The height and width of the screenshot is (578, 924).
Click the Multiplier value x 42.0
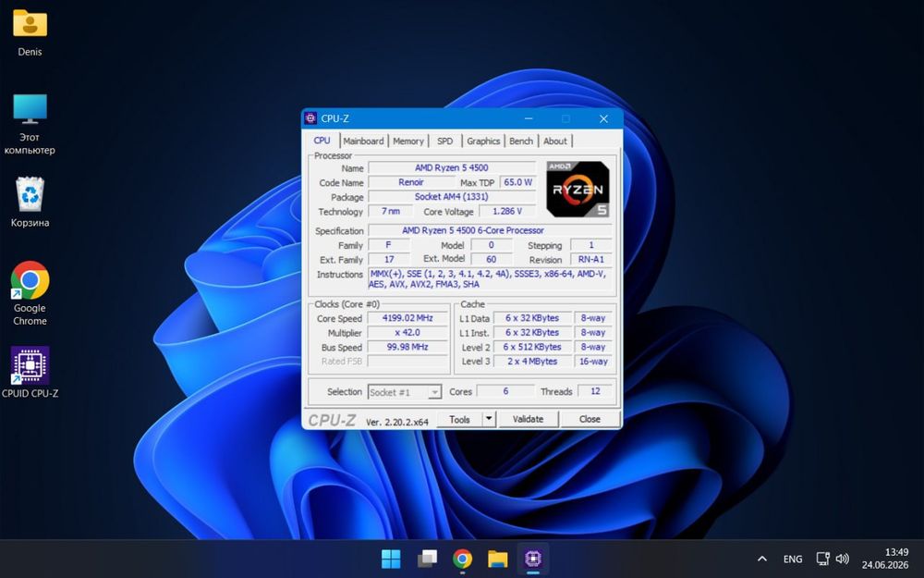pyautogui.click(x=407, y=333)
